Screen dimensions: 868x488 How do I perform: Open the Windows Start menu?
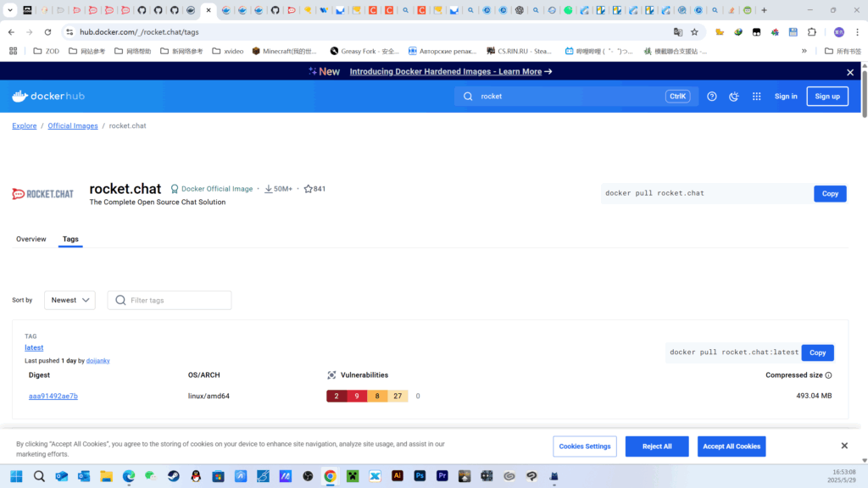(17, 476)
